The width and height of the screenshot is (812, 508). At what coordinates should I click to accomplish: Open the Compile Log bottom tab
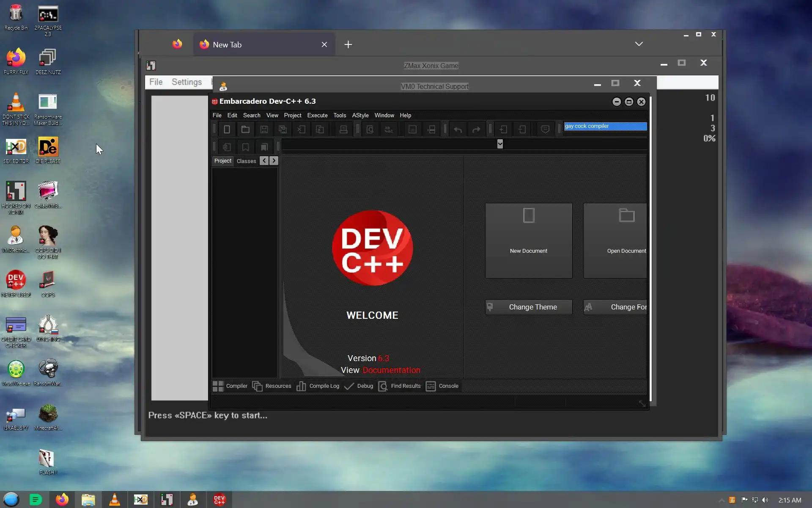tap(318, 386)
